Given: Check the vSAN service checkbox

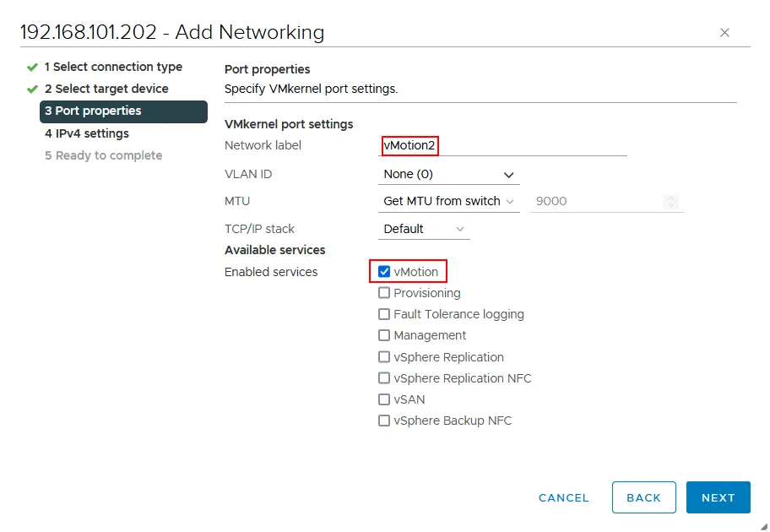Looking at the screenshot, I should coord(385,399).
